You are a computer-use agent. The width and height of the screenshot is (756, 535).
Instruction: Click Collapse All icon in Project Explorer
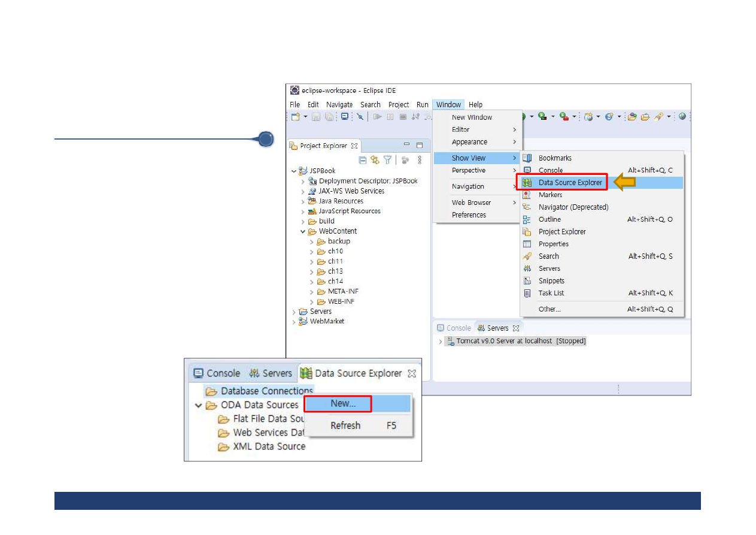(362, 160)
